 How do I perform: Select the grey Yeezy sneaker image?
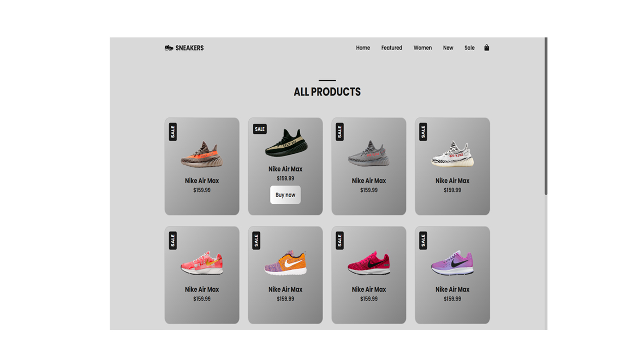369,154
